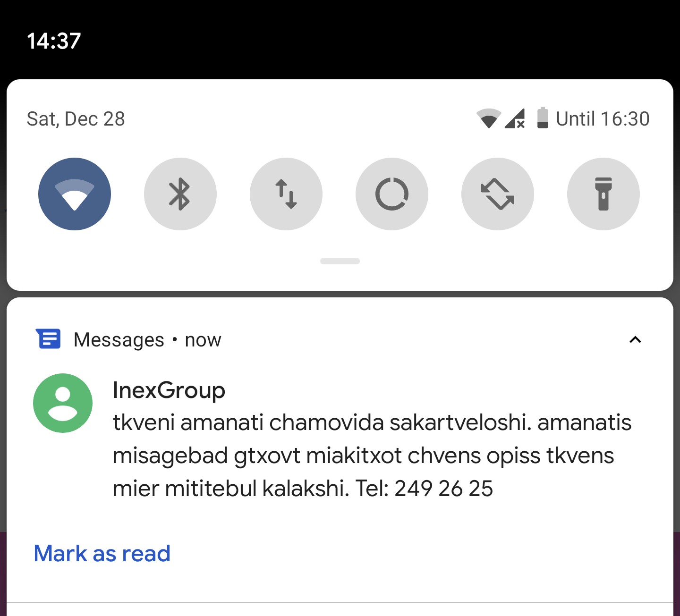Turn off the Wi-Fi quick toggle
The image size is (680, 616).
click(75, 194)
